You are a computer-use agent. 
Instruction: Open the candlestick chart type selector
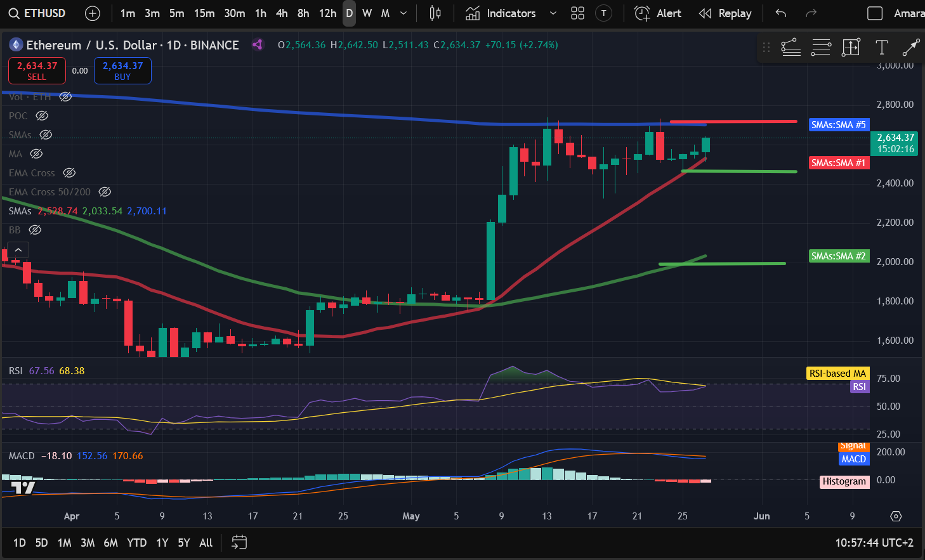tap(435, 13)
